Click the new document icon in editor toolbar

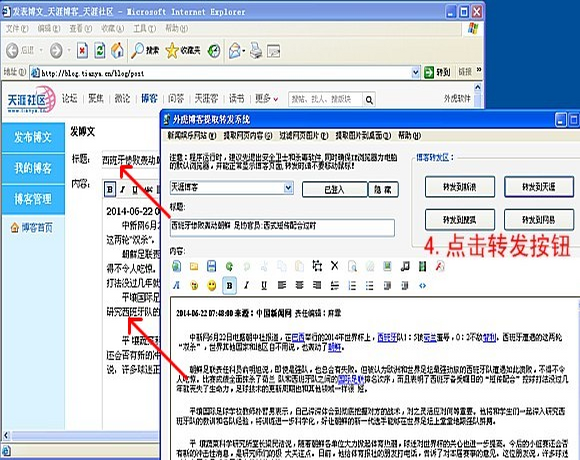point(177,266)
